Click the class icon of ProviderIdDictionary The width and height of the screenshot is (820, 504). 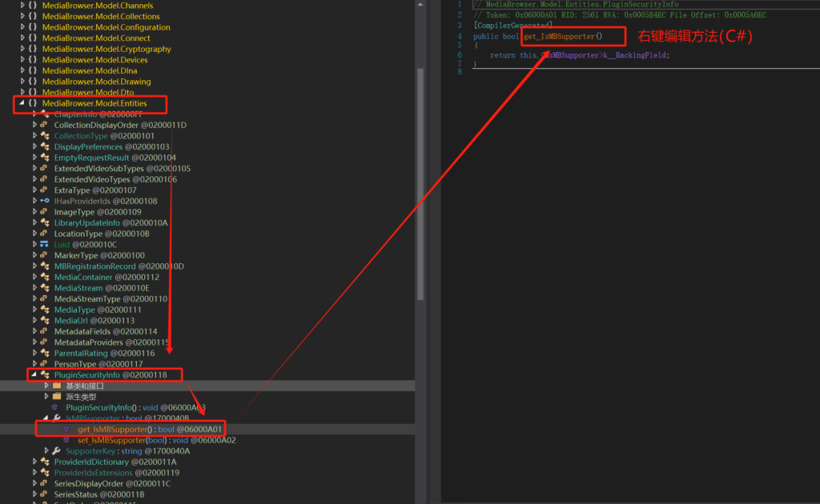click(x=45, y=462)
